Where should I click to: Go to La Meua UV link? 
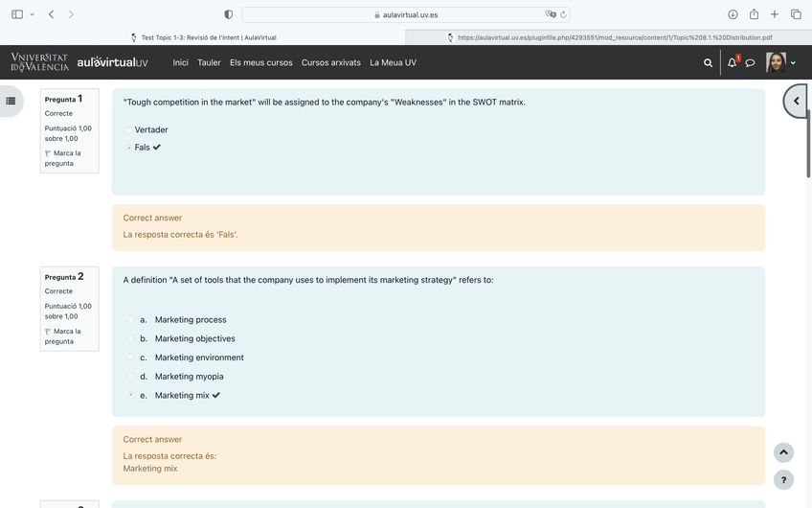pyautogui.click(x=393, y=63)
